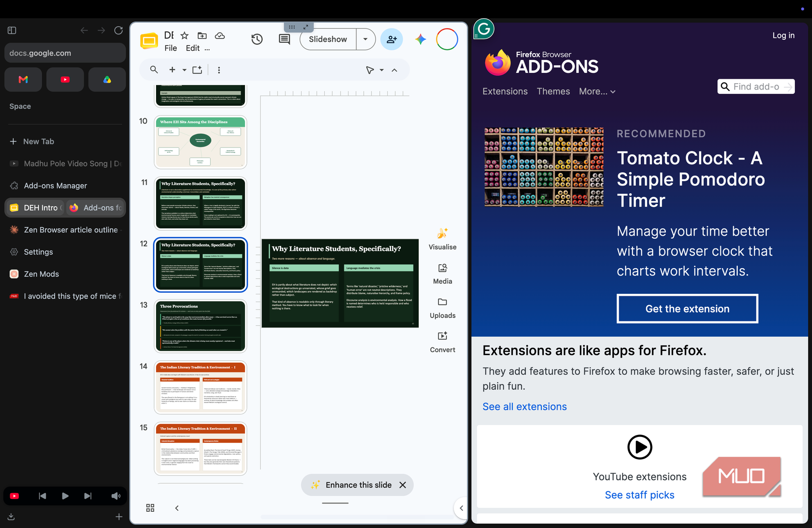Open the Google account avatar
Screen dimensions: 812x528
447,39
